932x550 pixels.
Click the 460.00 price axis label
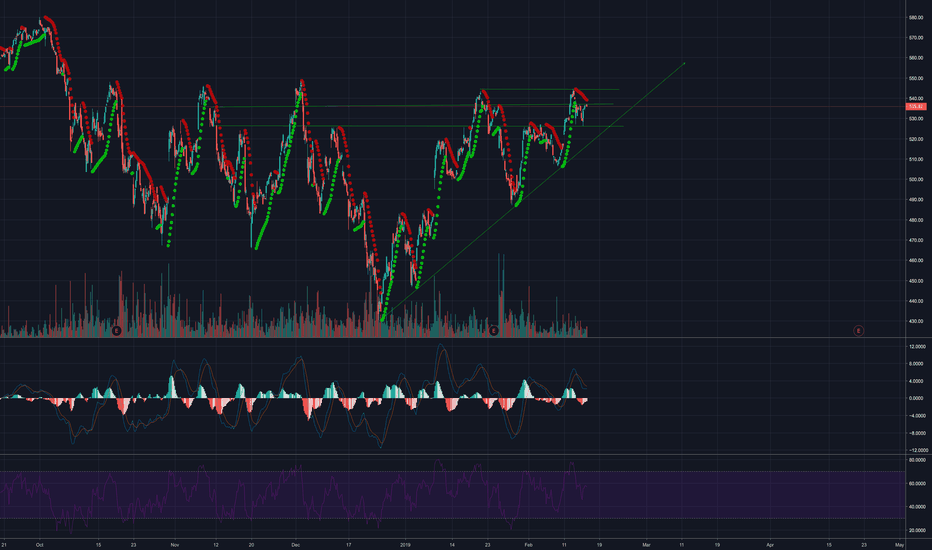916,260
